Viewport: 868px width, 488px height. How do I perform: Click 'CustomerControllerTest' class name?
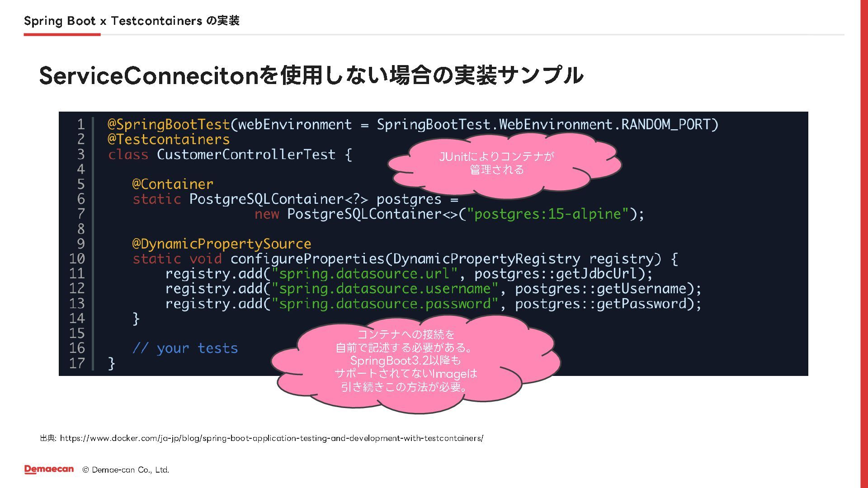pyautogui.click(x=246, y=155)
